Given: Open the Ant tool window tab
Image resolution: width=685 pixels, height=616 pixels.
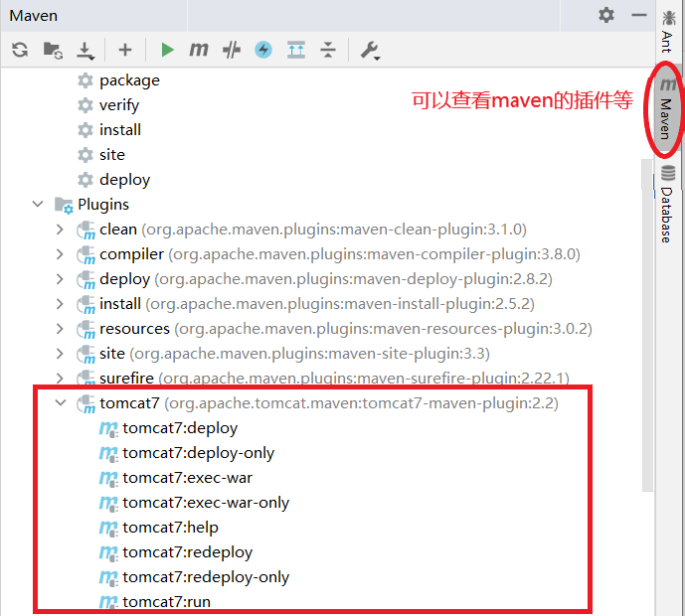Looking at the screenshot, I should pyautogui.click(x=666, y=30).
